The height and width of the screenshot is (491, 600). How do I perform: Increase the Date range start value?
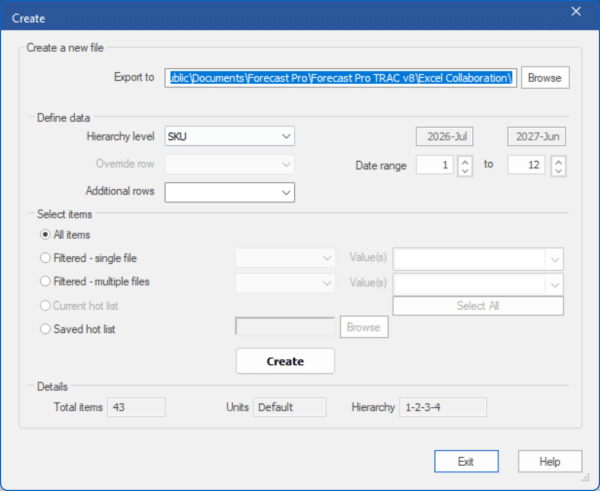point(464,160)
